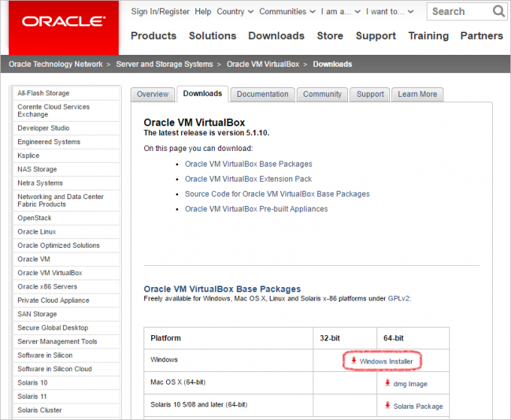Open SAN Storage sidebar link
This screenshot has width=511, height=420.
coord(37,314)
